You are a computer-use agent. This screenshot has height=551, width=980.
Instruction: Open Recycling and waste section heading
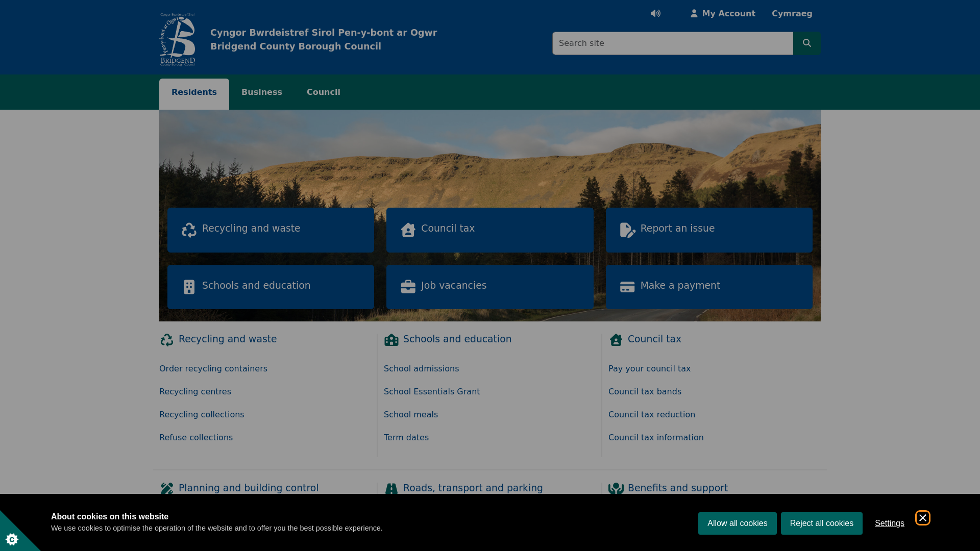coord(228,339)
